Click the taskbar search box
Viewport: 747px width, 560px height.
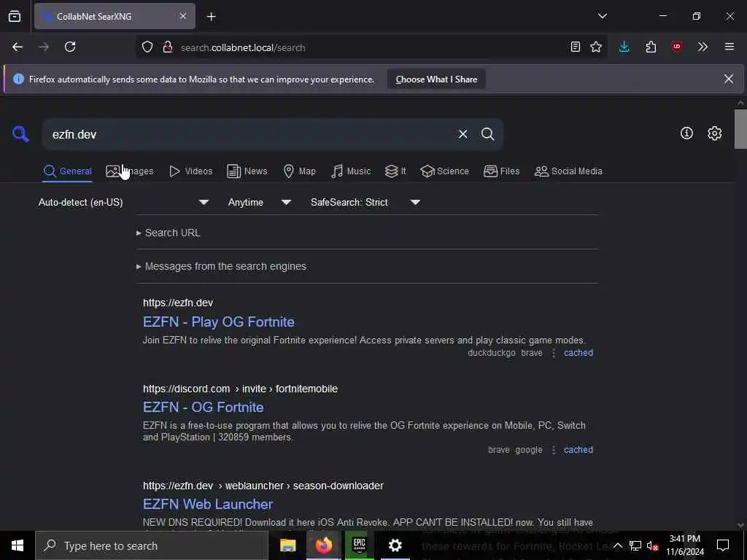[152, 545]
